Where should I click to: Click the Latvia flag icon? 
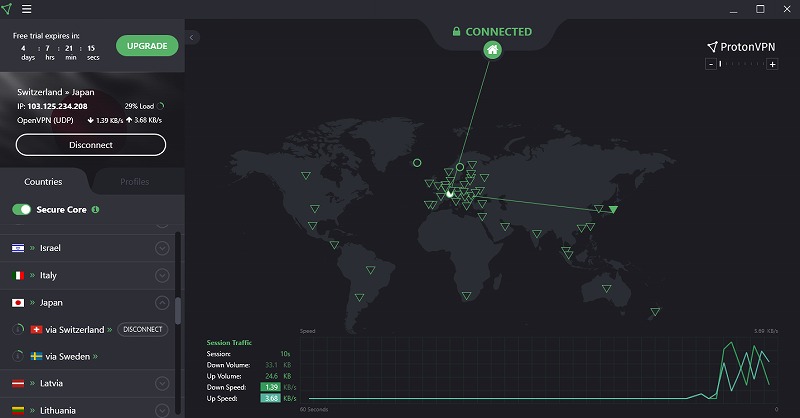18,383
